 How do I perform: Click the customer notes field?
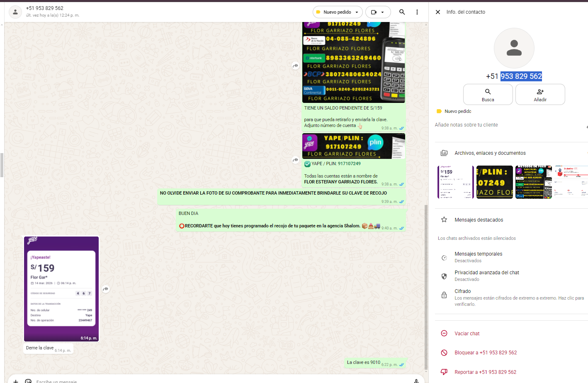[467, 125]
